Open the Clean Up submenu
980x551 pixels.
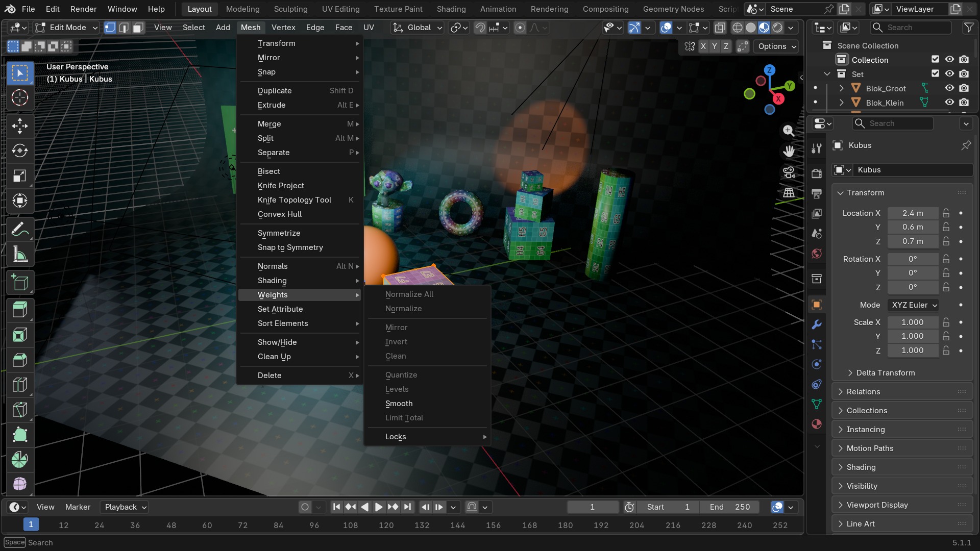pyautogui.click(x=300, y=357)
